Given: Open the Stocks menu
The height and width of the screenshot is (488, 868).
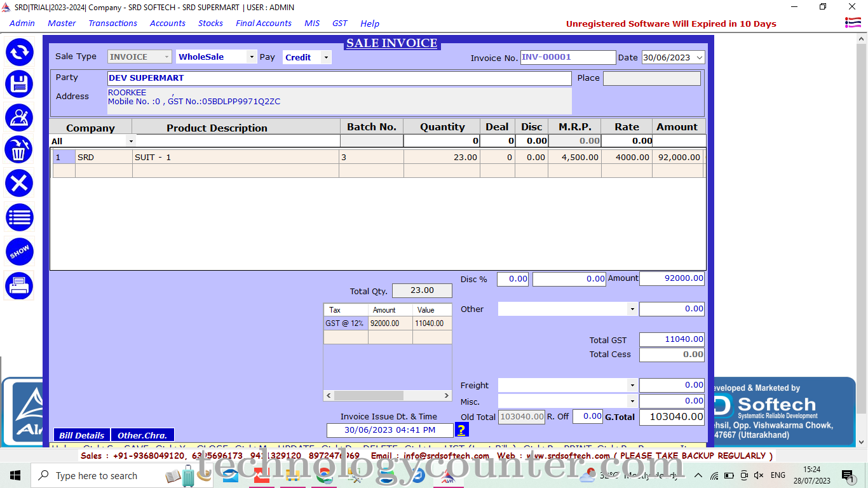Looking at the screenshot, I should click(x=210, y=24).
